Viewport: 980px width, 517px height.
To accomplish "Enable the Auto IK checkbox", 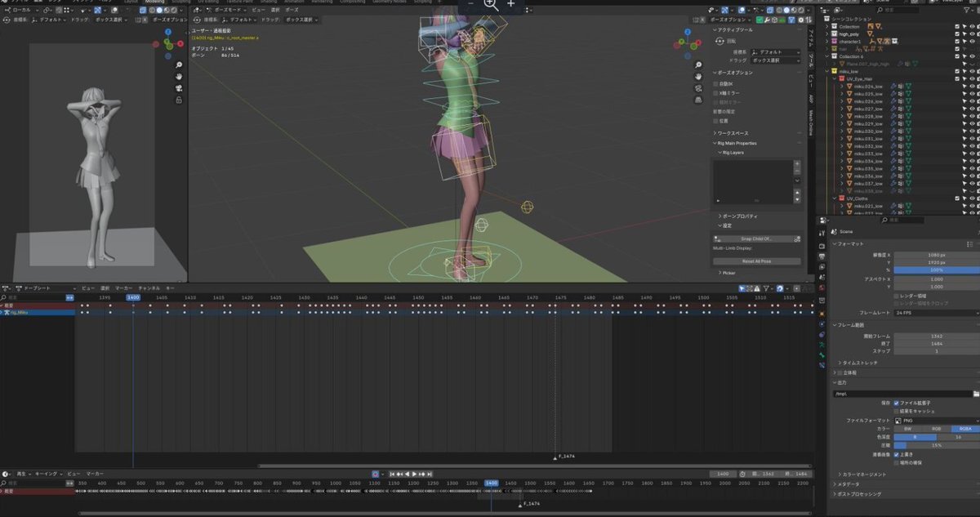I will pos(716,83).
